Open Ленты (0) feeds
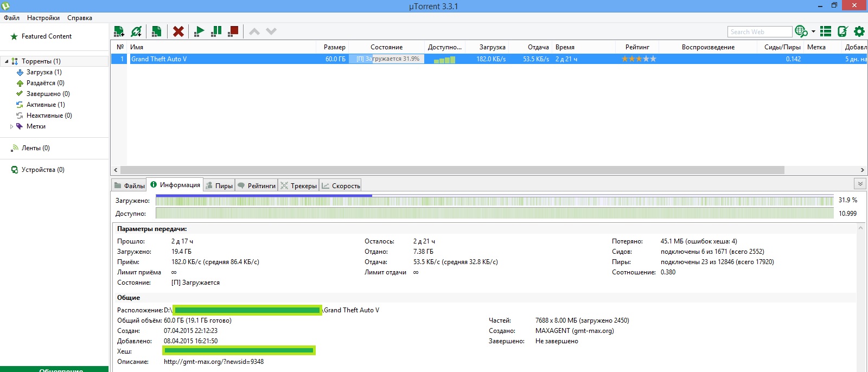Viewport: 868px width, 372px height. (x=36, y=148)
